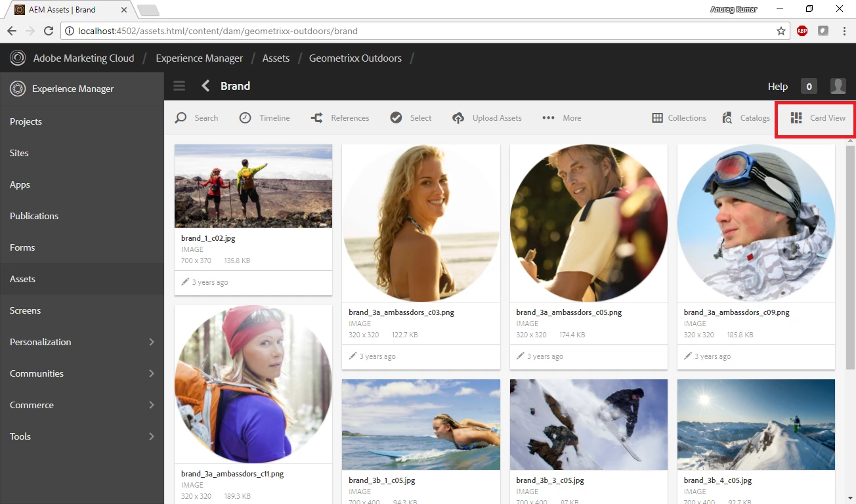Click the Experience Manager gear icon in sidebar

pos(18,89)
